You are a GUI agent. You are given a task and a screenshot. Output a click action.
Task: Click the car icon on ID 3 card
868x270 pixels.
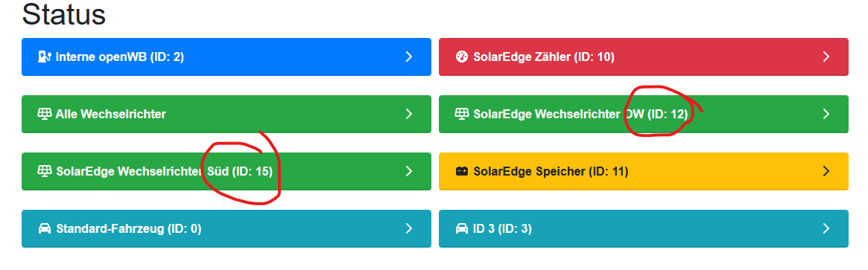point(462,228)
